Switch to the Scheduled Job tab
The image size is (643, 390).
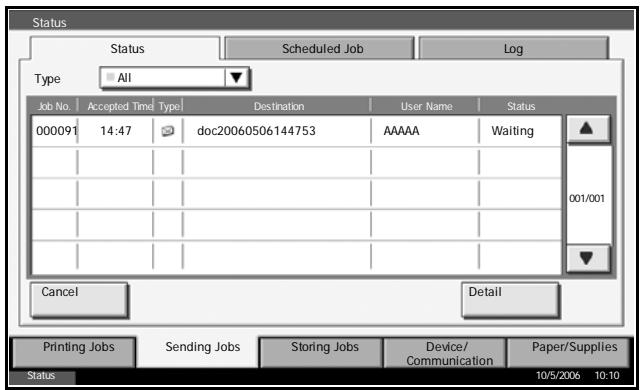pos(320,49)
